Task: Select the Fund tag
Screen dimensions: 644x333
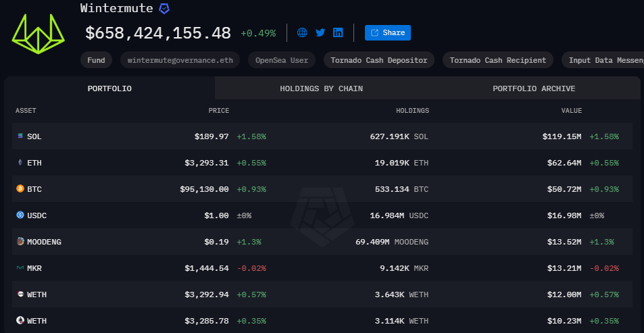Action: coord(96,60)
